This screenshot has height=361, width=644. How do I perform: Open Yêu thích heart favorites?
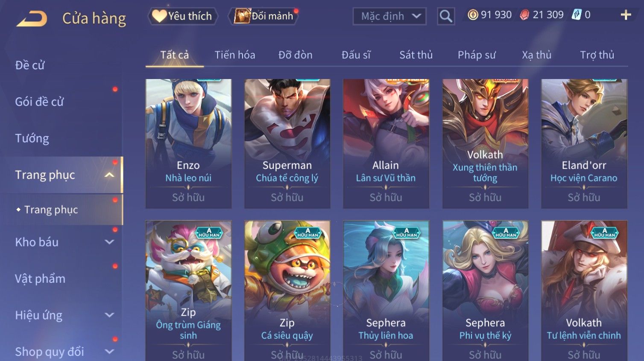click(183, 16)
